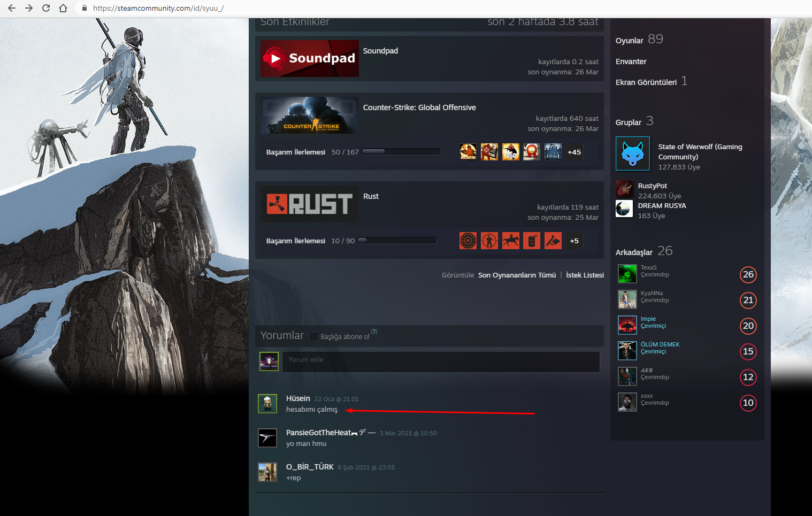Reload the Steam profile page
The height and width of the screenshot is (516, 812).
click(46, 8)
